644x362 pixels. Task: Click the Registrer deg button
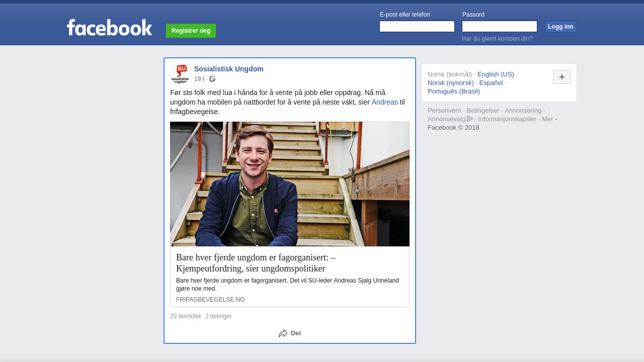pyautogui.click(x=191, y=31)
